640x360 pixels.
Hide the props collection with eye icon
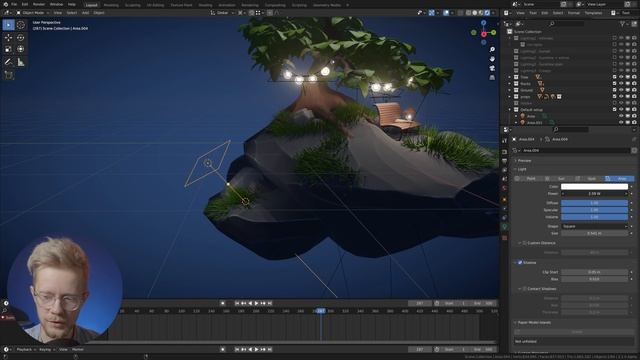(621, 97)
